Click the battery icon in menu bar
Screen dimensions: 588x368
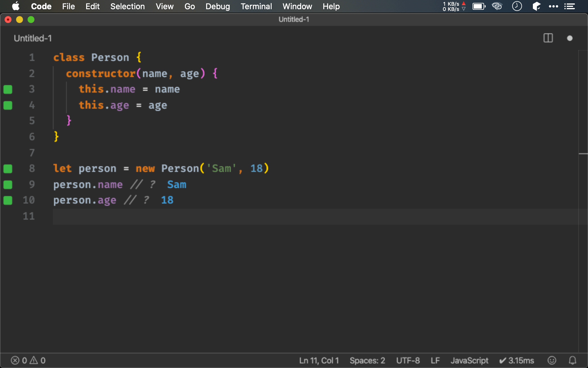(x=479, y=6)
